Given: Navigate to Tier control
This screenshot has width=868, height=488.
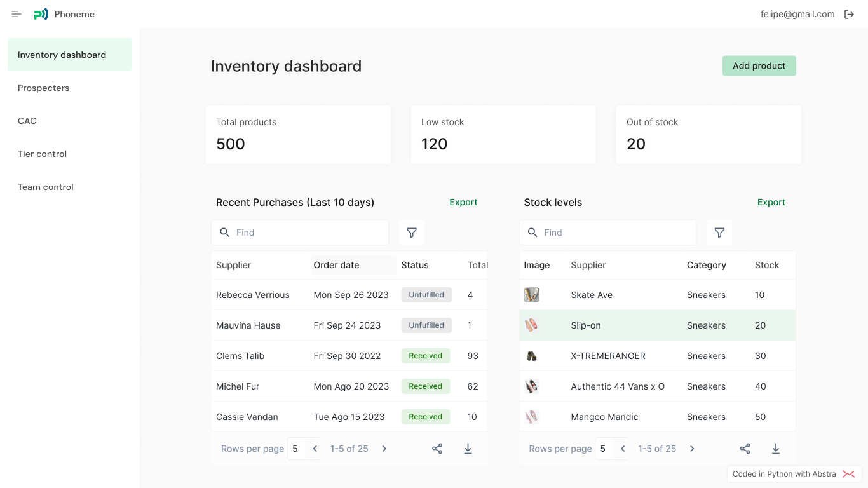Looking at the screenshot, I should (42, 154).
